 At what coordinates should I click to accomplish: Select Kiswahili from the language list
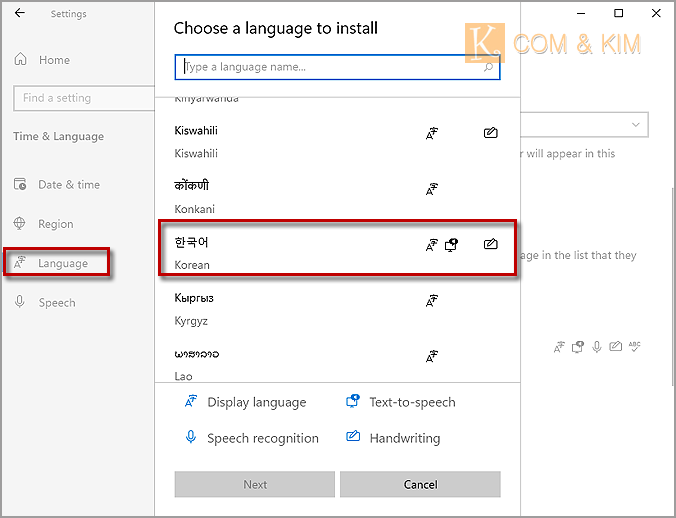[337, 142]
